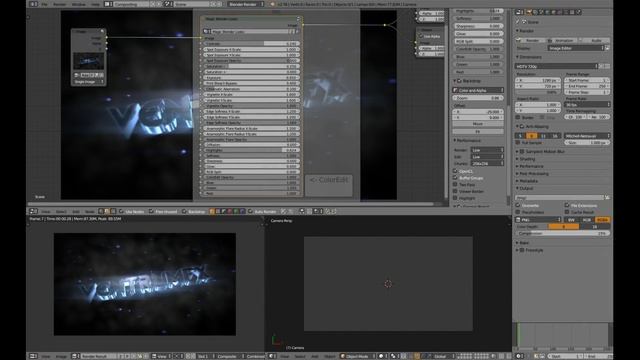640x360 pixels.
Task: Open the Window menu
Action: pyautogui.click(x=78, y=4)
